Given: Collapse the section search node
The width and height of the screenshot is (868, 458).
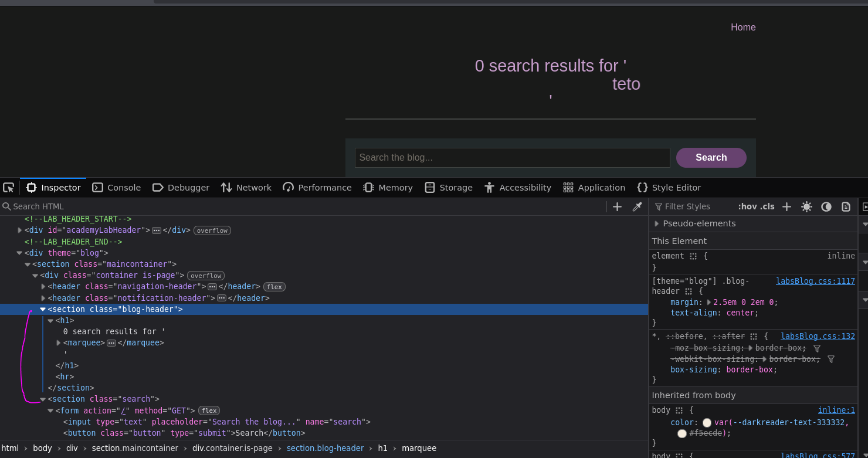Looking at the screenshot, I should [43, 399].
